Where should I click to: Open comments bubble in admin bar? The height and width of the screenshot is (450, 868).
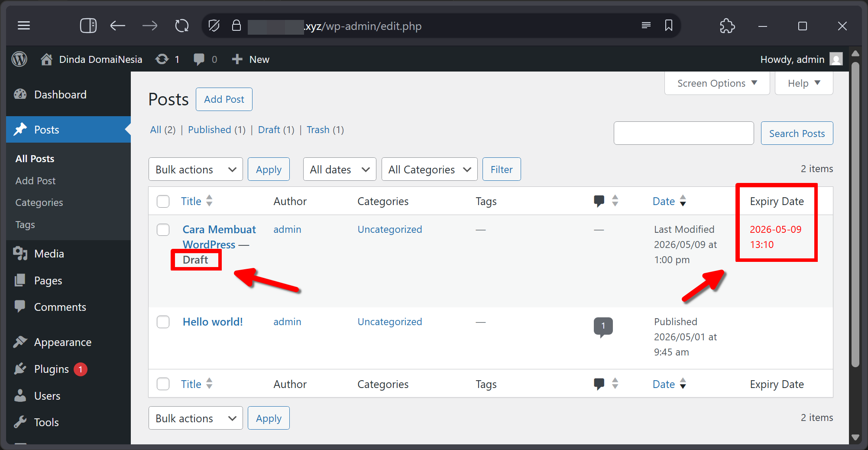[199, 59]
